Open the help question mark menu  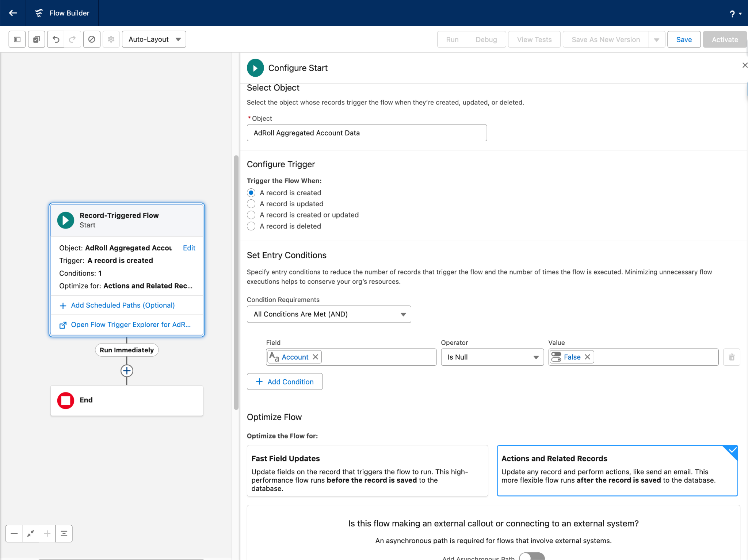point(735,14)
